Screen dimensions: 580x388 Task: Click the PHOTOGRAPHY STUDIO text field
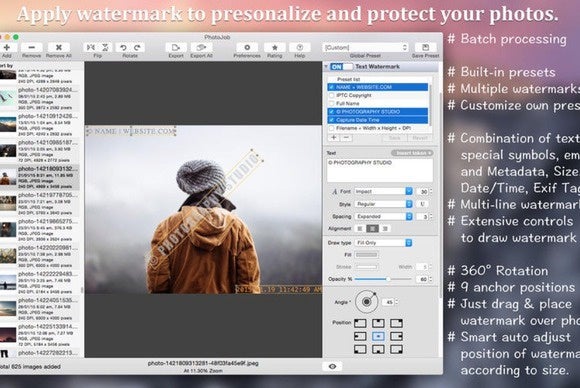[x=380, y=170]
